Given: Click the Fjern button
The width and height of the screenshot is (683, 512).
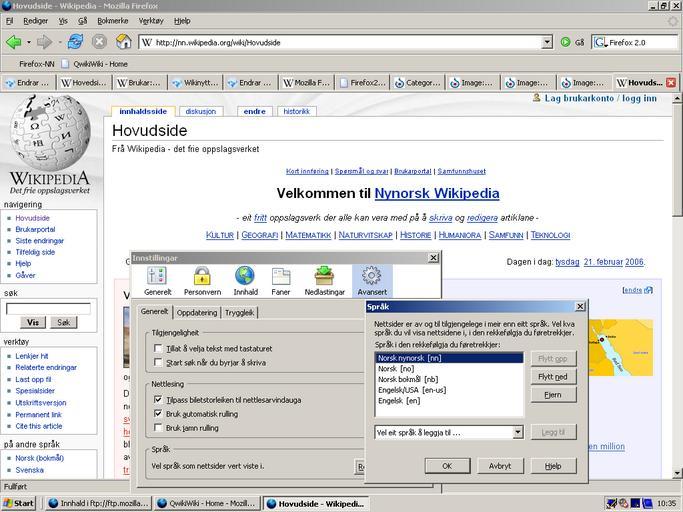Looking at the screenshot, I should click(x=553, y=395).
